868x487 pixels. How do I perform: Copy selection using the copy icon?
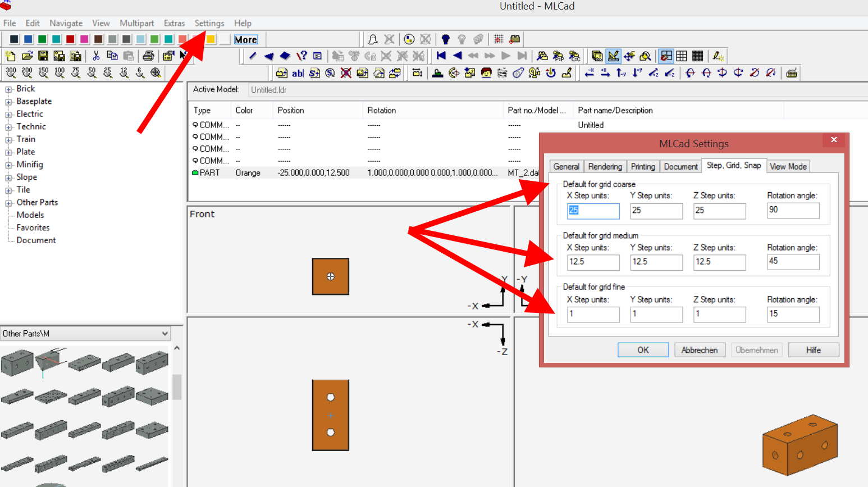click(x=112, y=56)
